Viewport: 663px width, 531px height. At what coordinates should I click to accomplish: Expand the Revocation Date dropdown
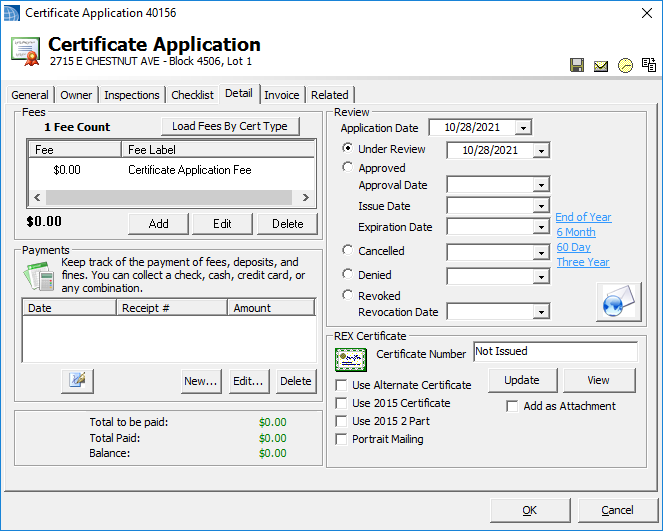point(541,312)
